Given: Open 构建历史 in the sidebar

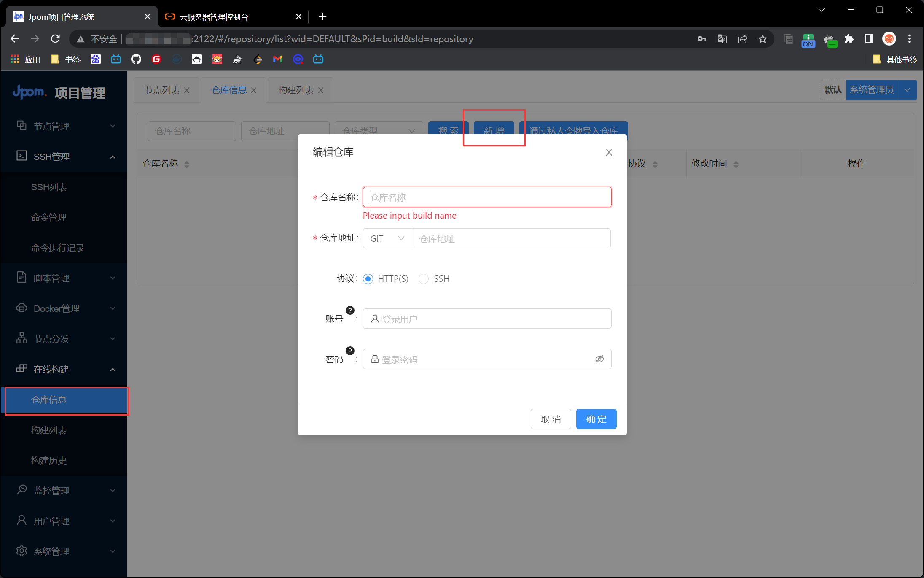Looking at the screenshot, I should click(49, 460).
